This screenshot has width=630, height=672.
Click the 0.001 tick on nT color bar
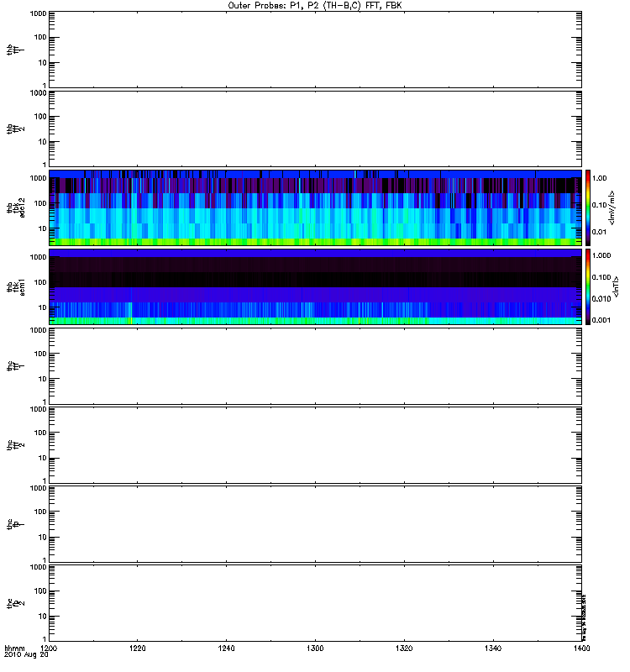click(601, 320)
